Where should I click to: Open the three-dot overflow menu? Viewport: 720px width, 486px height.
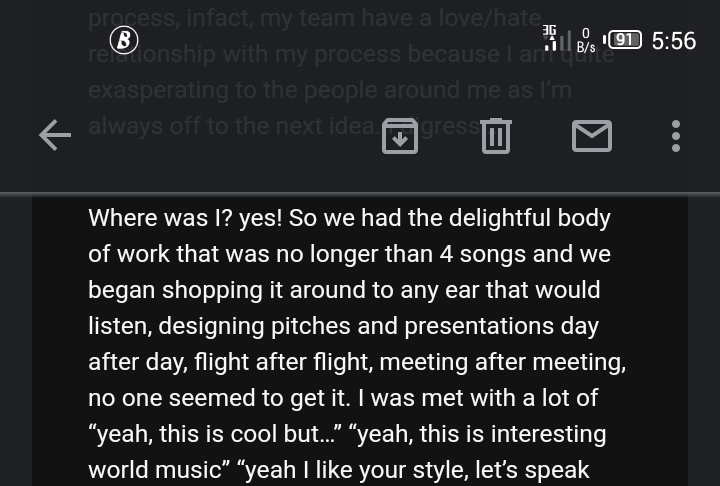pos(676,136)
